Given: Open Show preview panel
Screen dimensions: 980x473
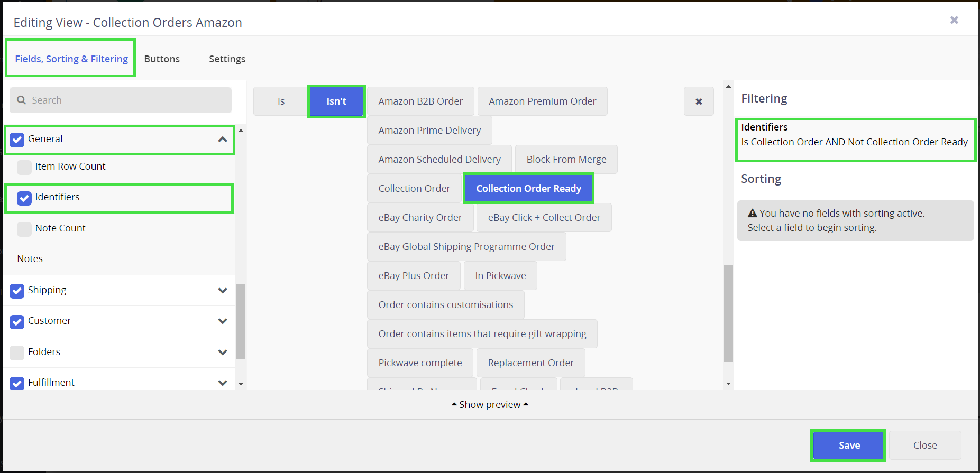Looking at the screenshot, I should [490, 404].
